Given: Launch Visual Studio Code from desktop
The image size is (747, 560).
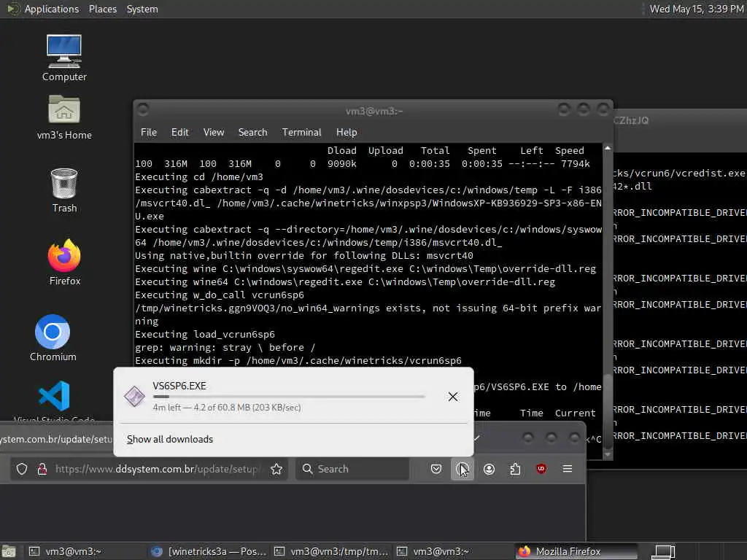Looking at the screenshot, I should [54, 400].
